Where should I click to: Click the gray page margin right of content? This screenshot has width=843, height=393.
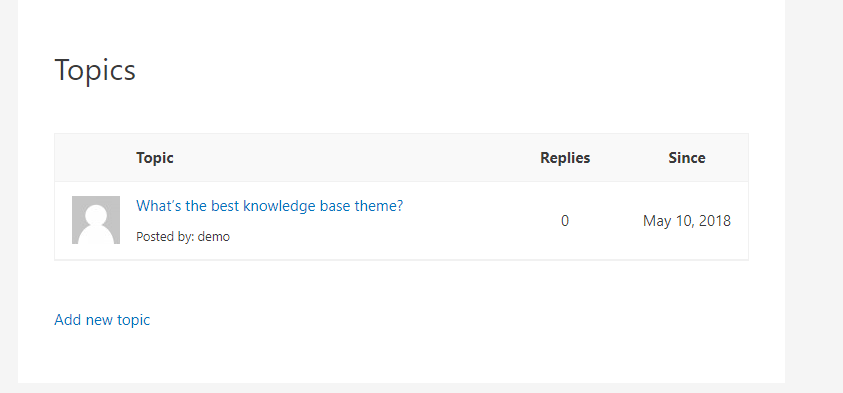coord(814,196)
